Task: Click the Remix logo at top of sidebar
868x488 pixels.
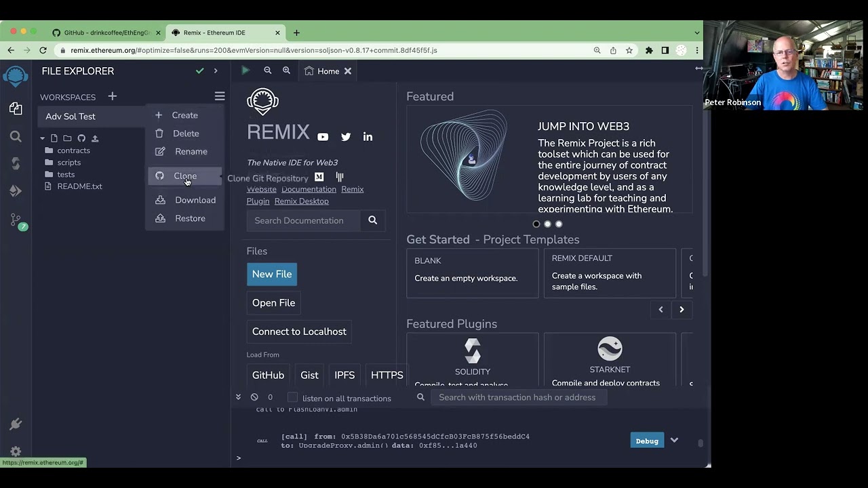Action: pyautogui.click(x=16, y=75)
